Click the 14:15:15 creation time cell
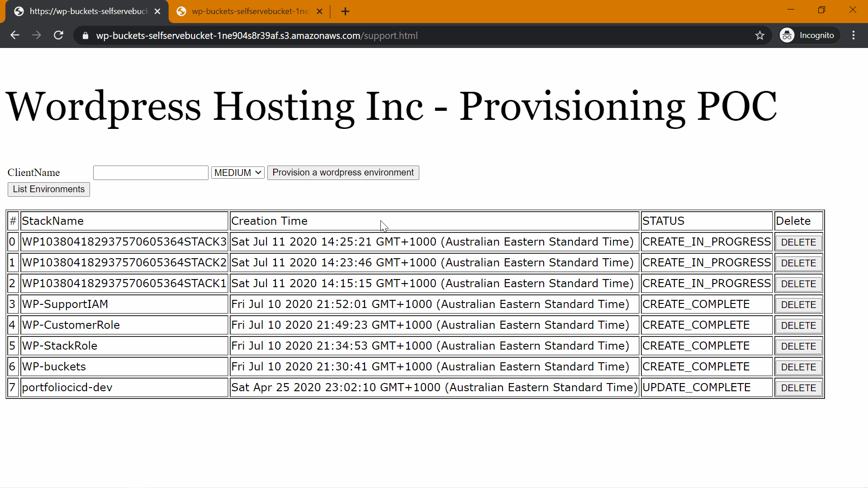 [x=435, y=284]
